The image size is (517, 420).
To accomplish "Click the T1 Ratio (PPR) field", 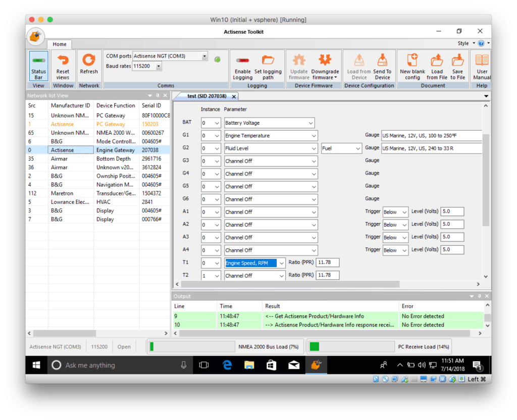I will click(327, 262).
